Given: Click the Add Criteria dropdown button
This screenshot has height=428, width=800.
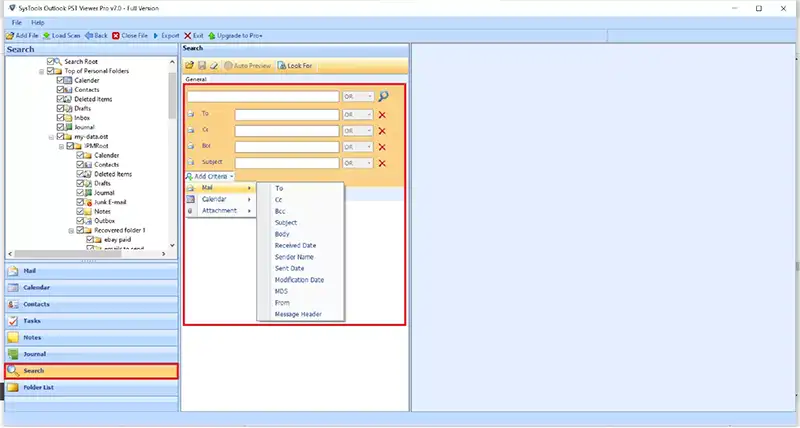Looking at the screenshot, I should click(x=210, y=177).
